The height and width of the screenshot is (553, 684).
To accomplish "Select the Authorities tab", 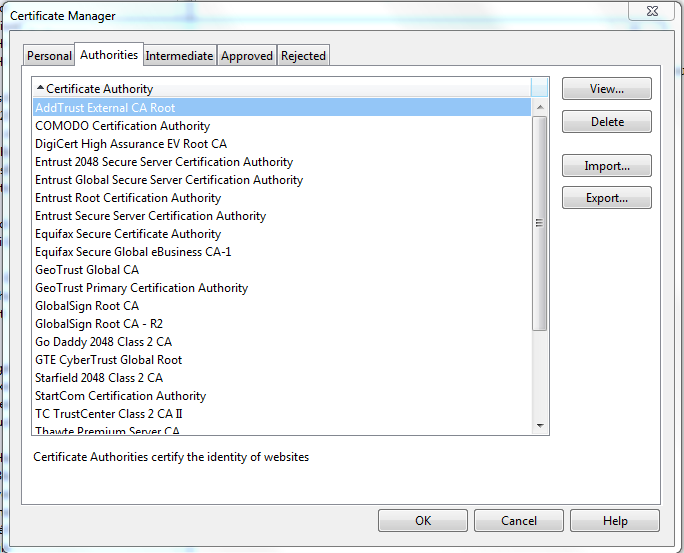I will 109,55.
